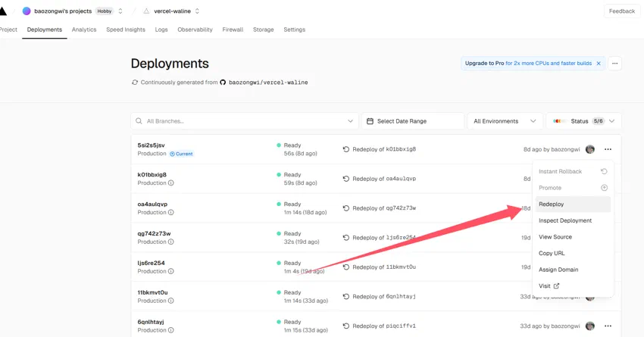Choose Promote from context menu

click(573, 188)
